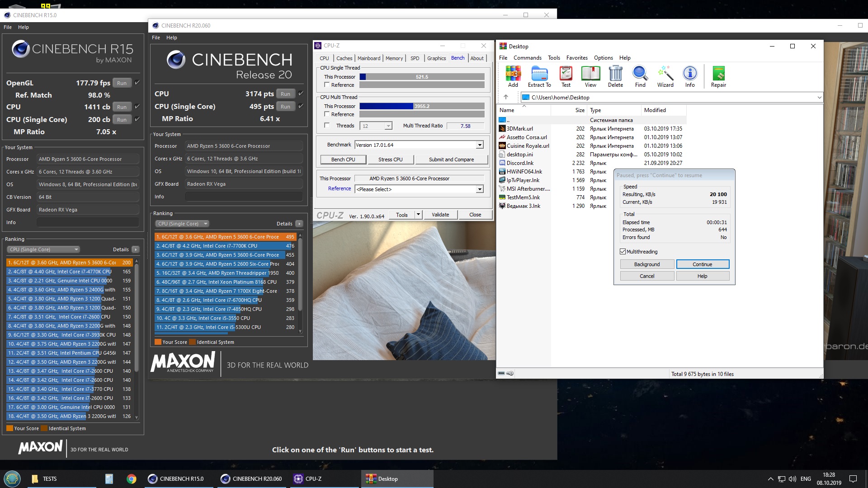
Task: Click the WinRAR path address field
Action: coord(669,98)
